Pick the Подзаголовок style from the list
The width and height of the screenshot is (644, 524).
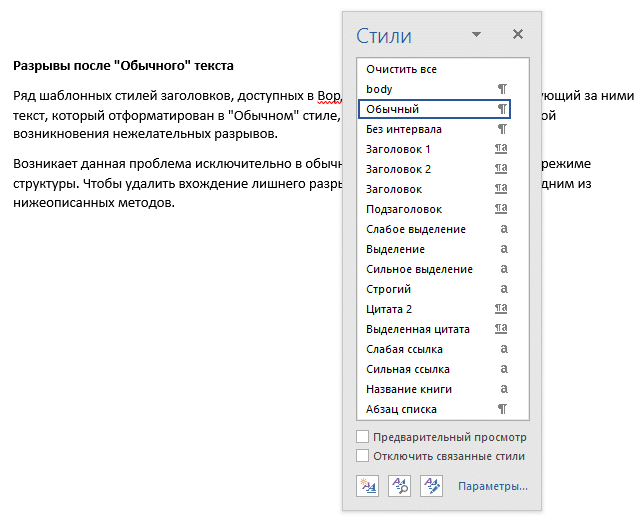pyautogui.click(x=404, y=209)
